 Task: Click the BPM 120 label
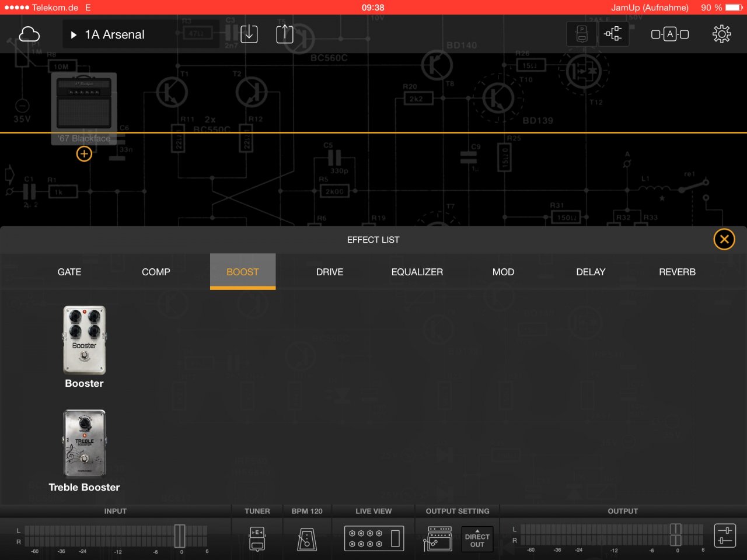pos(307,511)
